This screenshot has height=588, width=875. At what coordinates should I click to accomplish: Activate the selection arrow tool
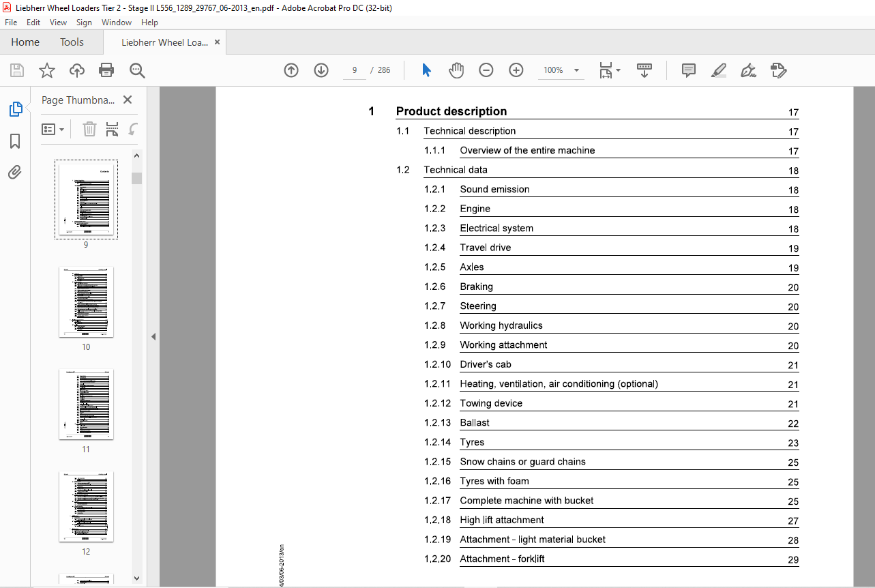coord(427,70)
